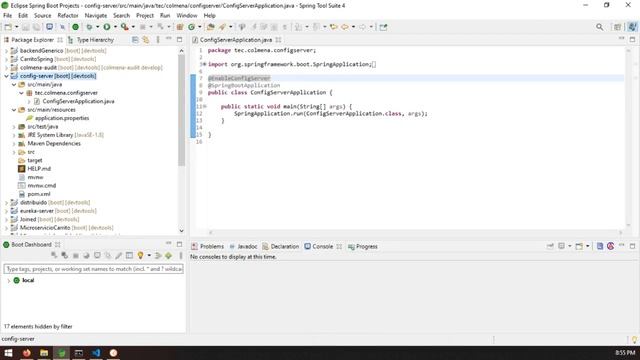Open the Project menu
Viewport: 640px width, 360px height.
pyautogui.click(x=144, y=16)
